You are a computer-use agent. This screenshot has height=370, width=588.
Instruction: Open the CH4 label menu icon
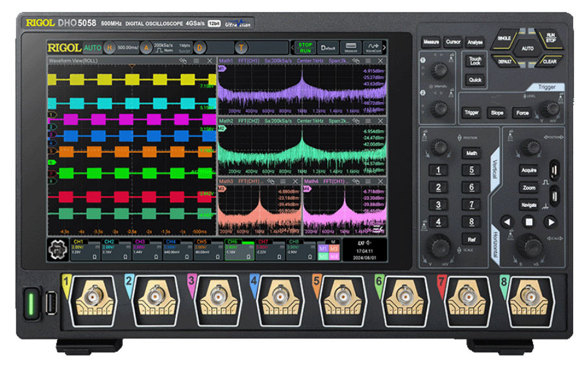click(190, 247)
